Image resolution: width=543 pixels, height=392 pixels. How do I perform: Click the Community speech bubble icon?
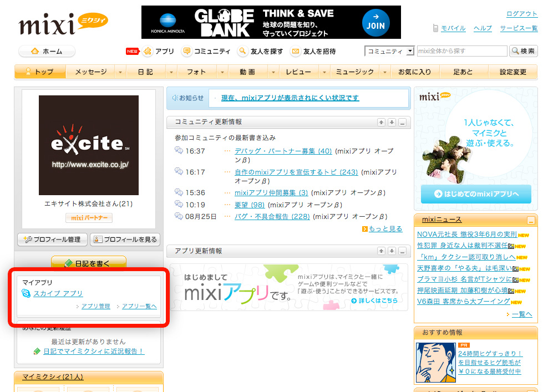coord(187,51)
